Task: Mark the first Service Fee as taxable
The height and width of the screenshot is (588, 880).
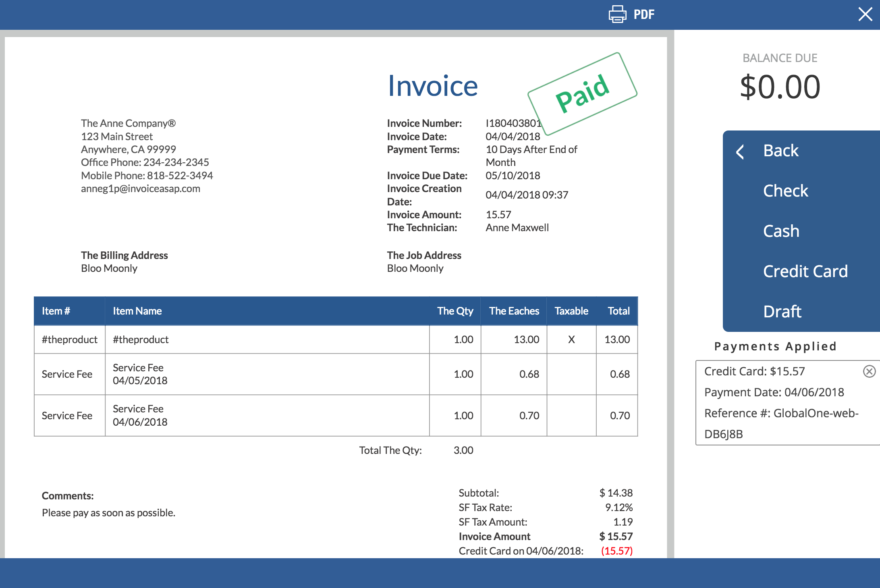Action: pos(571,374)
